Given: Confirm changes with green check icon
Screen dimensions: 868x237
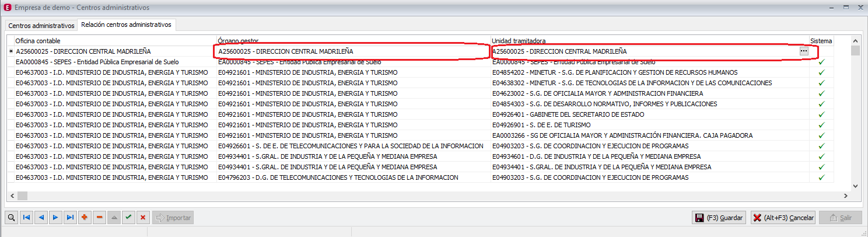Looking at the screenshot, I should (128, 217).
